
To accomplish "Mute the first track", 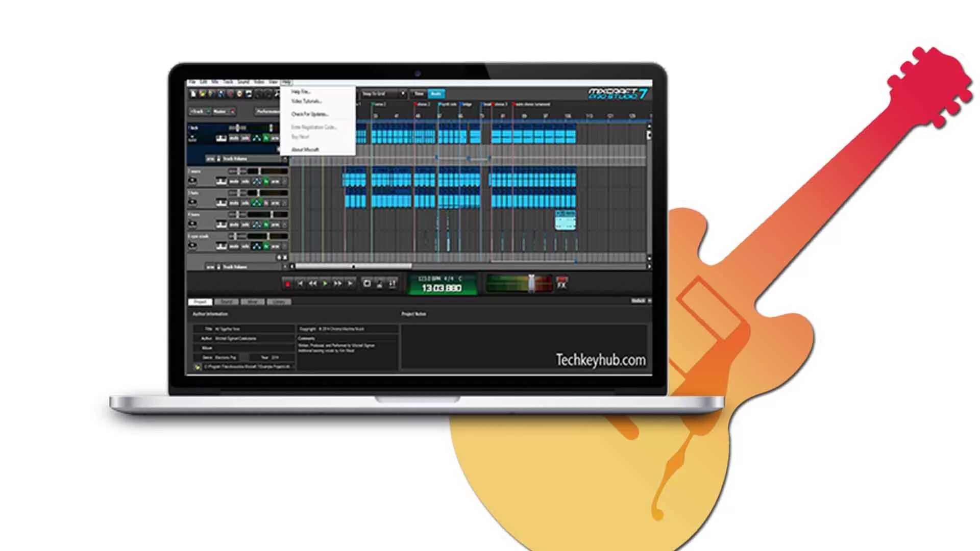I will click(234, 138).
